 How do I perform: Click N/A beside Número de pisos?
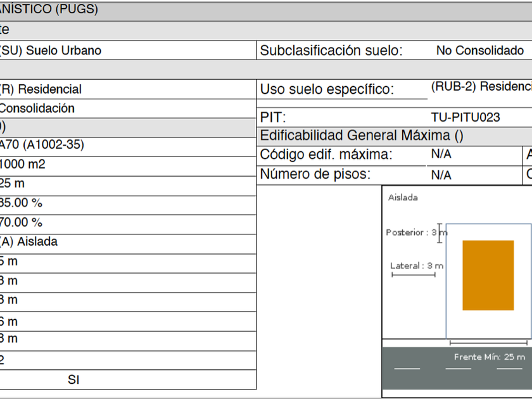coord(441,175)
